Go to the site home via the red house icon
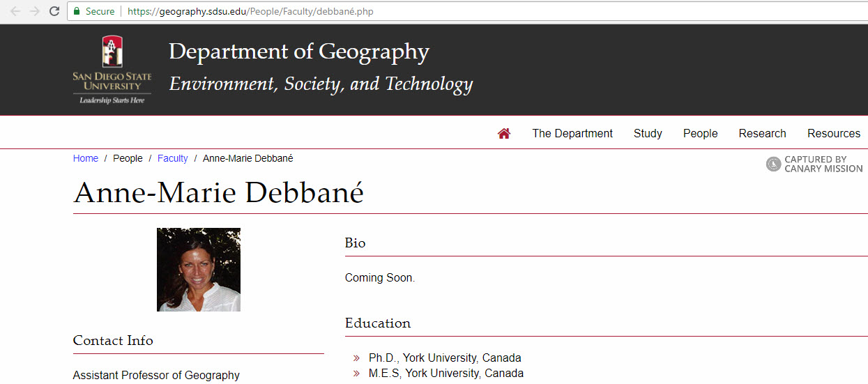The image size is (868, 384). click(504, 133)
